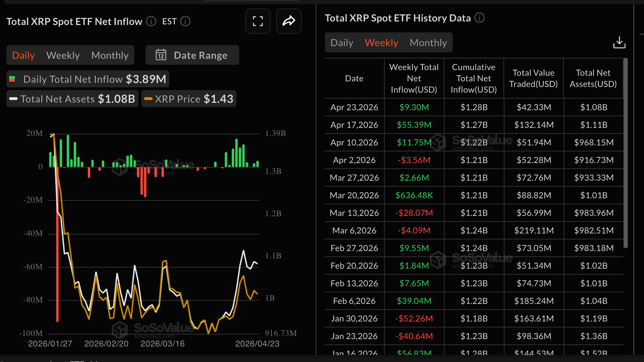Image resolution: width=644 pixels, height=362 pixels.
Task: Click Weekly Total Net Inflow column header
Action: 414,78
